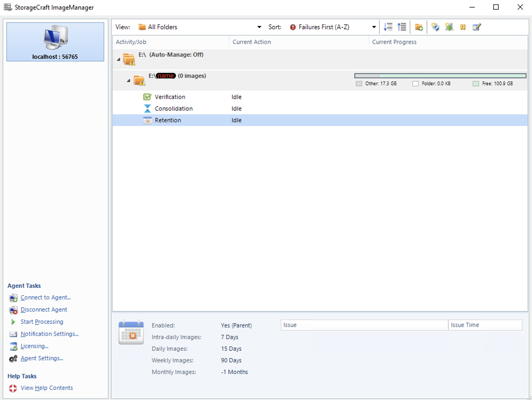Click the Disconnect Agent icon
The height and width of the screenshot is (400, 532).
click(x=13, y=310)
